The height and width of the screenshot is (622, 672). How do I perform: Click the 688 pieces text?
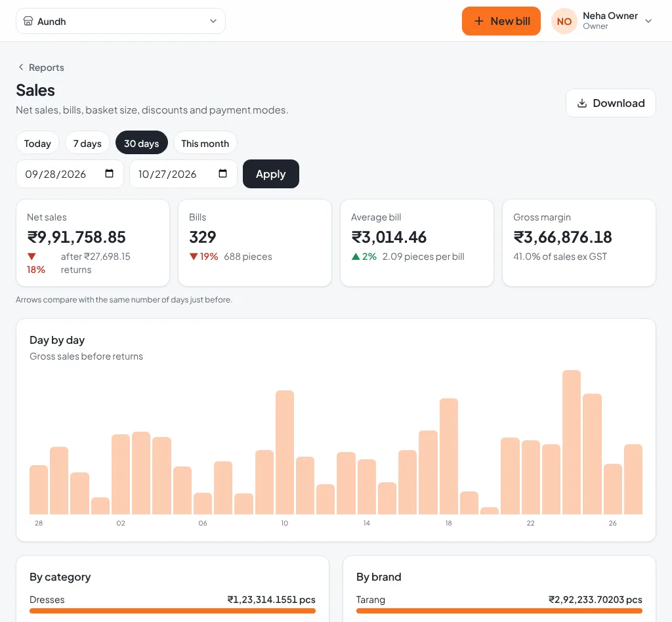coord(247,256)
